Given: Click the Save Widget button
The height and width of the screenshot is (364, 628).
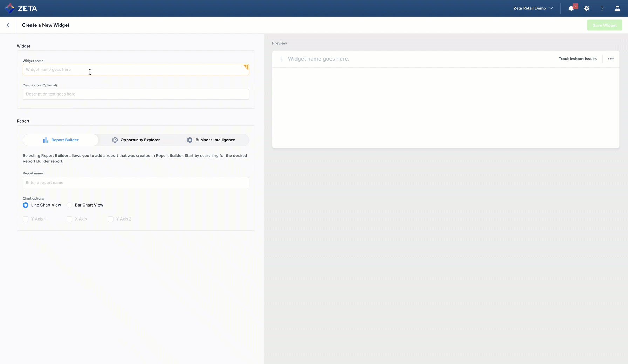Looking at the screenshot, I should coord(605,25).
